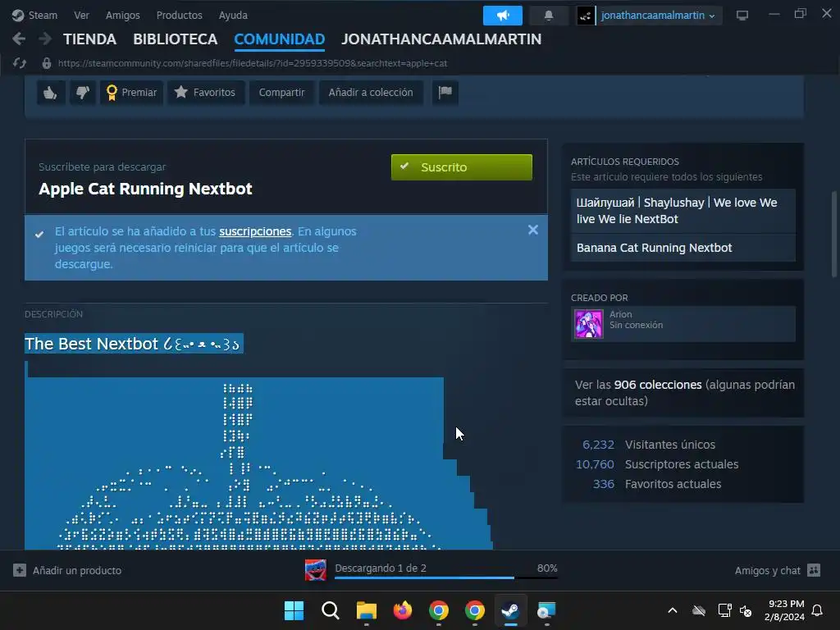View the 906 colecciones link
The image size is (840, 630).
point(658,385)
